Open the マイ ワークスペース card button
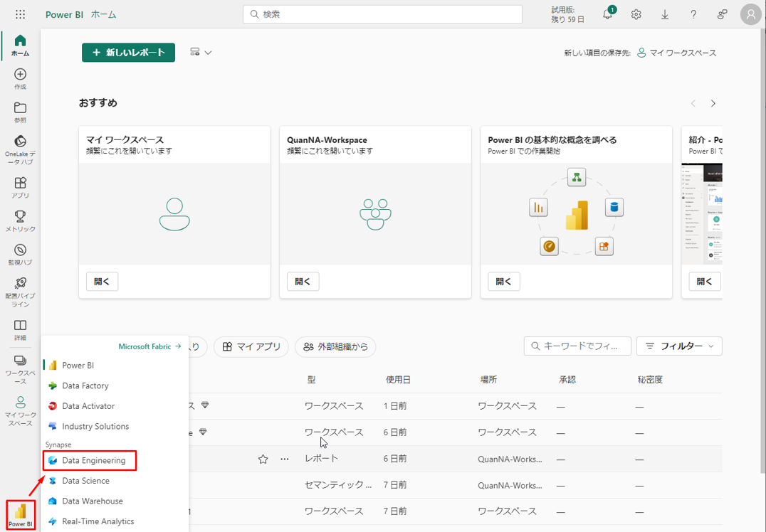This screenshot has height=532, width=766. (102, 282)
